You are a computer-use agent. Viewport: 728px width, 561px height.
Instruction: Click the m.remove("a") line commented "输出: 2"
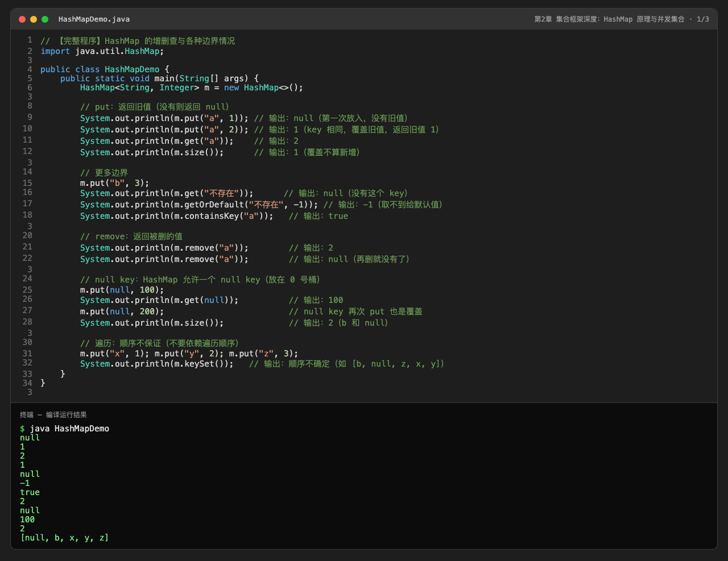pyautogui.click(x=207, y=248)
